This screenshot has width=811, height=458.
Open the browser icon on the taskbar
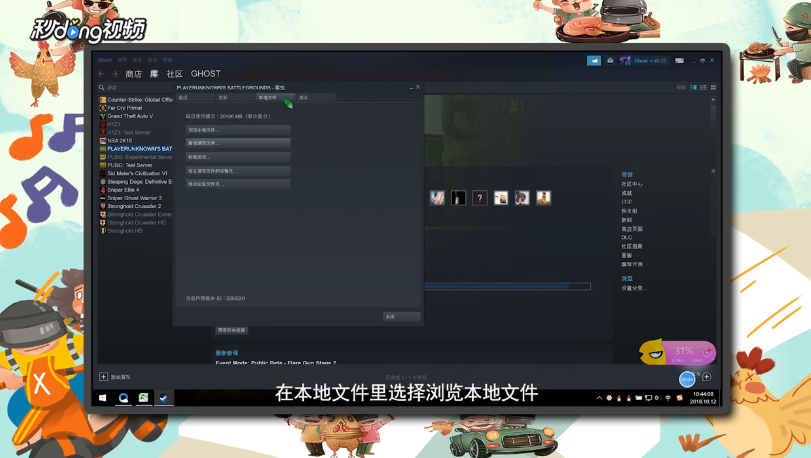coord(123,398)
